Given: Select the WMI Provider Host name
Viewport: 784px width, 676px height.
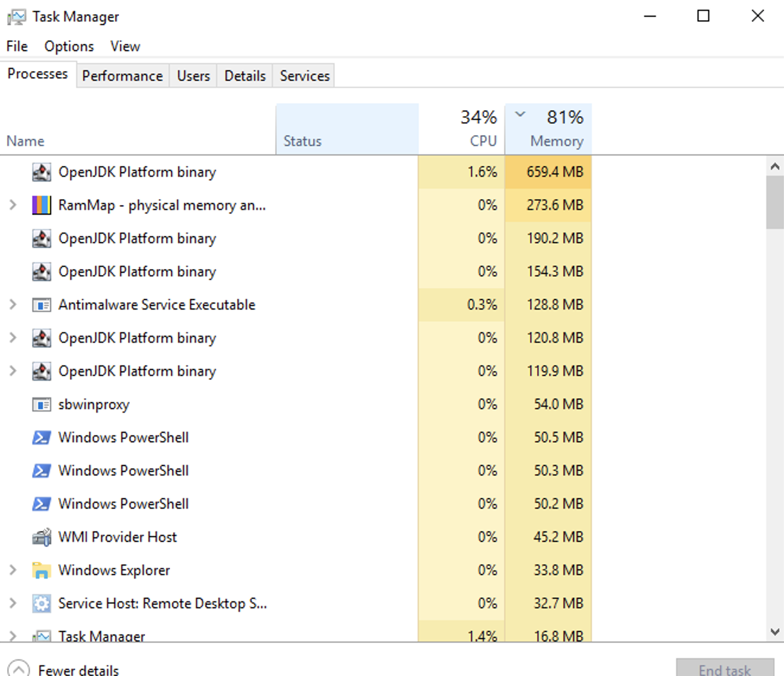Looking at the screenshot, I should point(117,537).
